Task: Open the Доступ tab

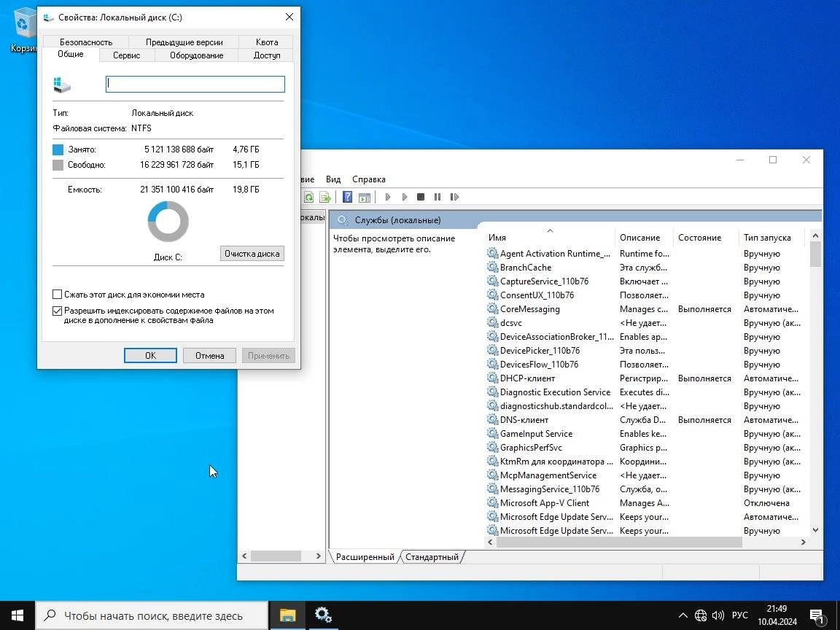Action: click(x=267, y=55)
